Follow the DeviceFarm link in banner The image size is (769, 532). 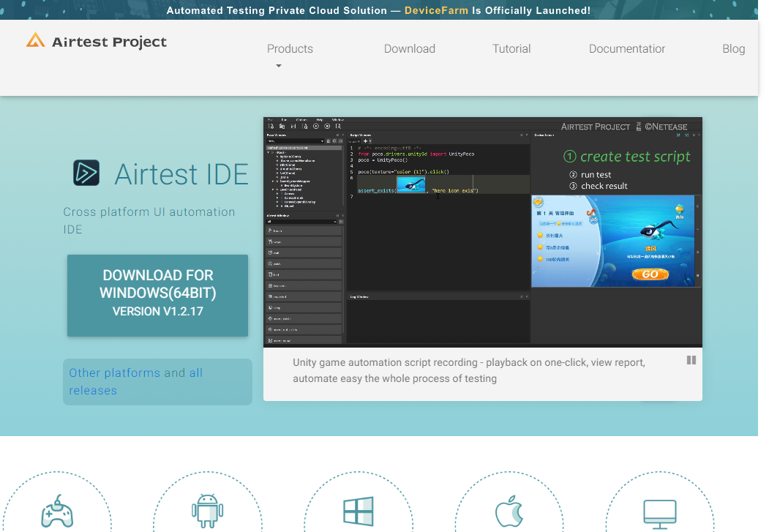(436, 10)
